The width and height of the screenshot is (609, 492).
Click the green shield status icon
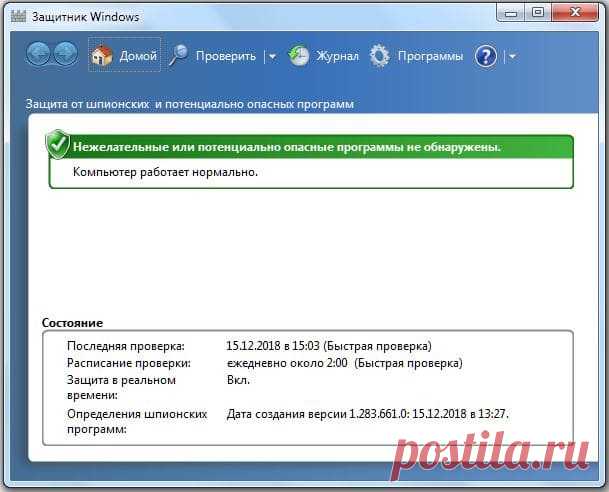56,146
